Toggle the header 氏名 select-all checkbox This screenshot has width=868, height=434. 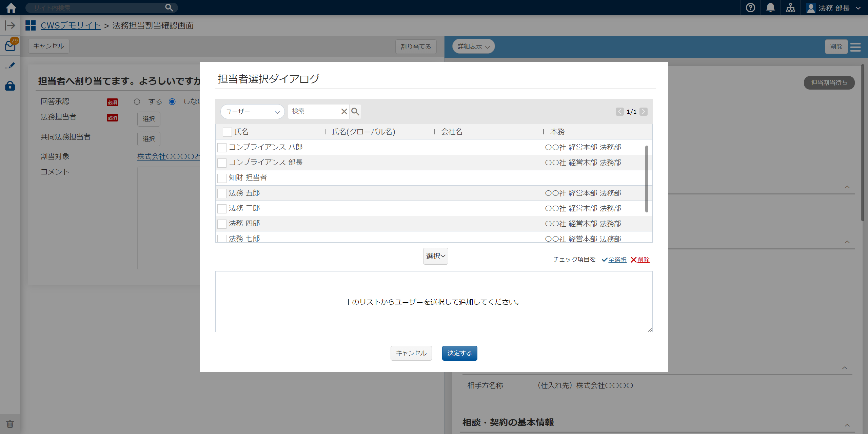pos(227,132)
